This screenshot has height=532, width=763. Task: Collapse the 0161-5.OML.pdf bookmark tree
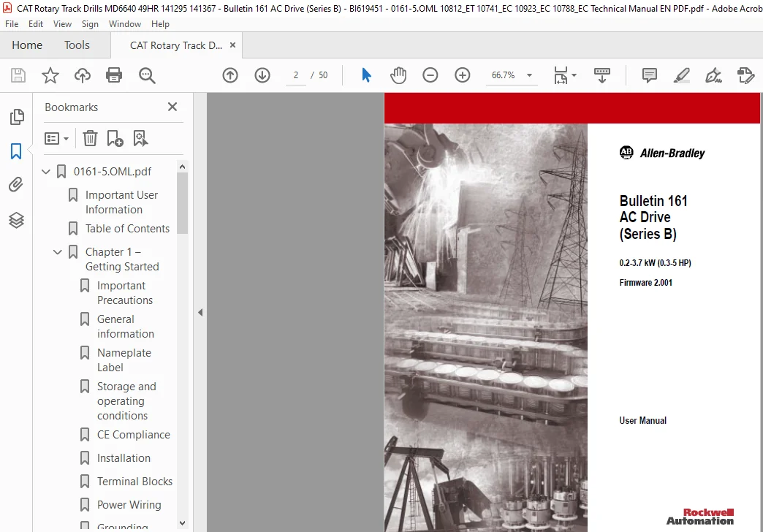(46, 171)
